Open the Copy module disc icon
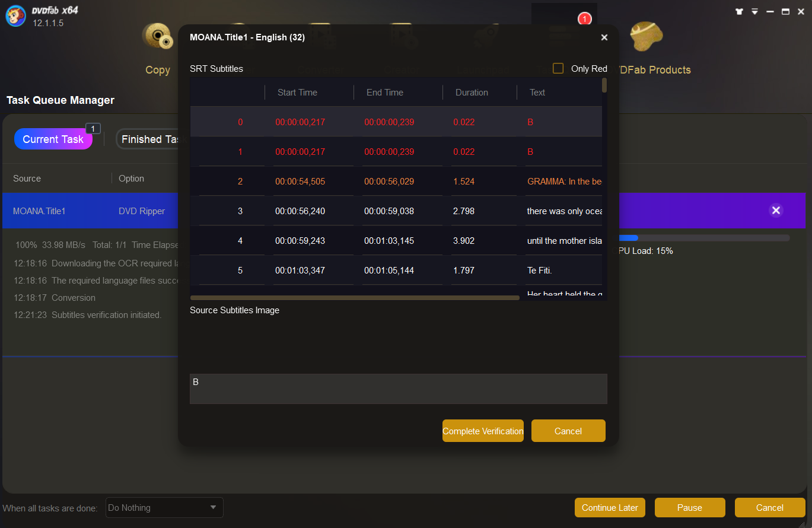This screenshot has height=528, width=812. [x=157, y=36]
